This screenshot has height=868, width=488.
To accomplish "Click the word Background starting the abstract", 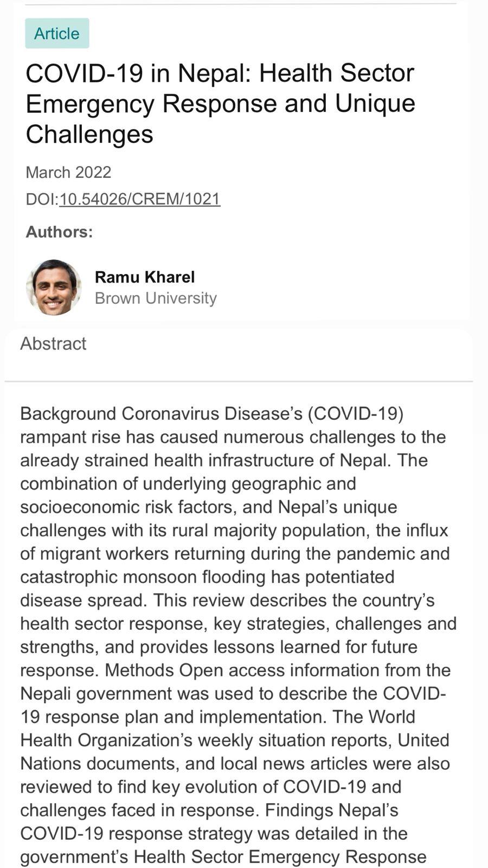I will [x=68, y=413].
